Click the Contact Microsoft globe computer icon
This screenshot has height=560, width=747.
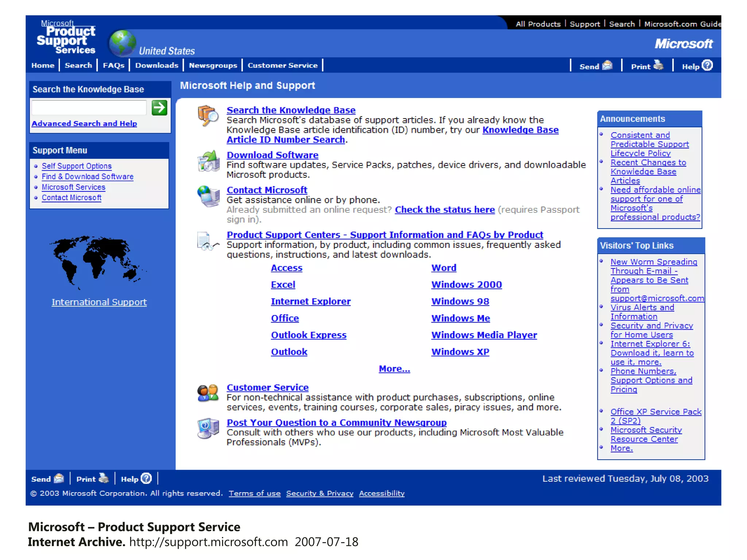208,196
